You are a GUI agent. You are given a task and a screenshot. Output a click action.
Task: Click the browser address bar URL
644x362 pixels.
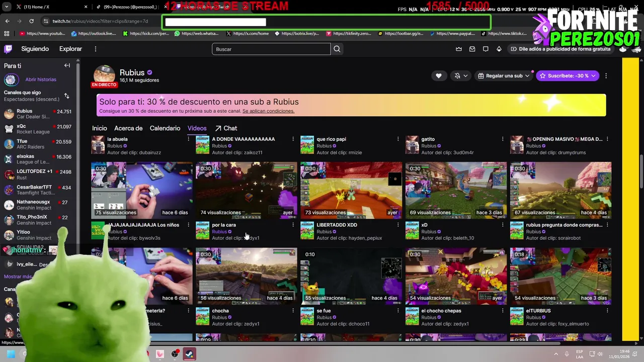[x=101, y=21]
